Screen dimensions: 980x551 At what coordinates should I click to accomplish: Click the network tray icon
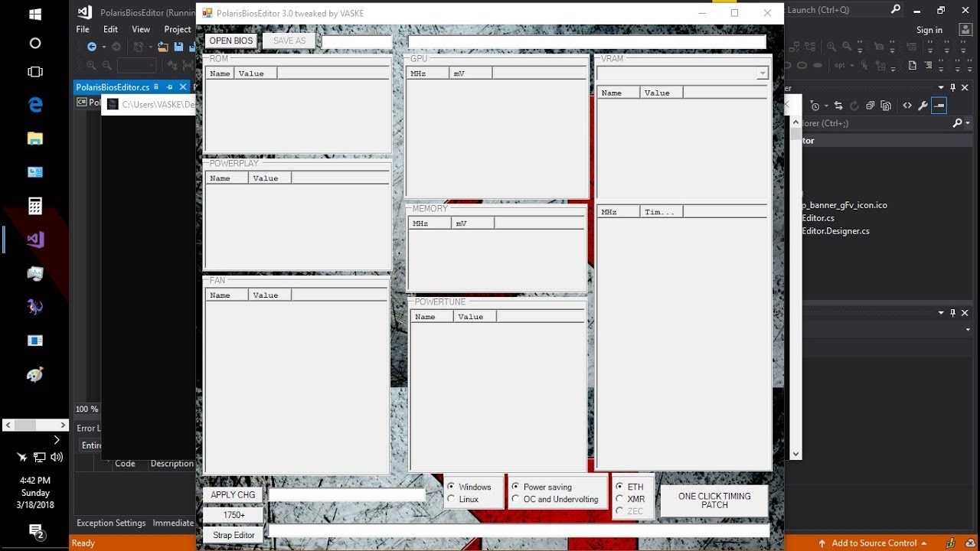point(39,458)
